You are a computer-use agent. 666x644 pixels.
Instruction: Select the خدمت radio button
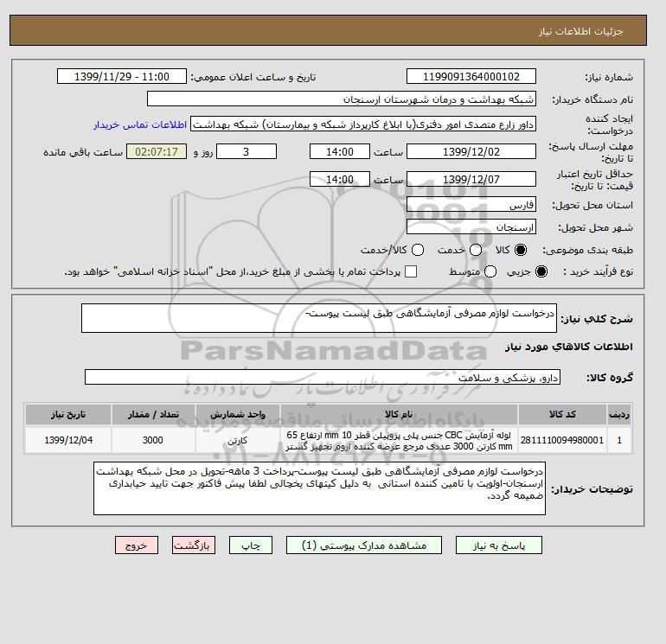[476, 250]
